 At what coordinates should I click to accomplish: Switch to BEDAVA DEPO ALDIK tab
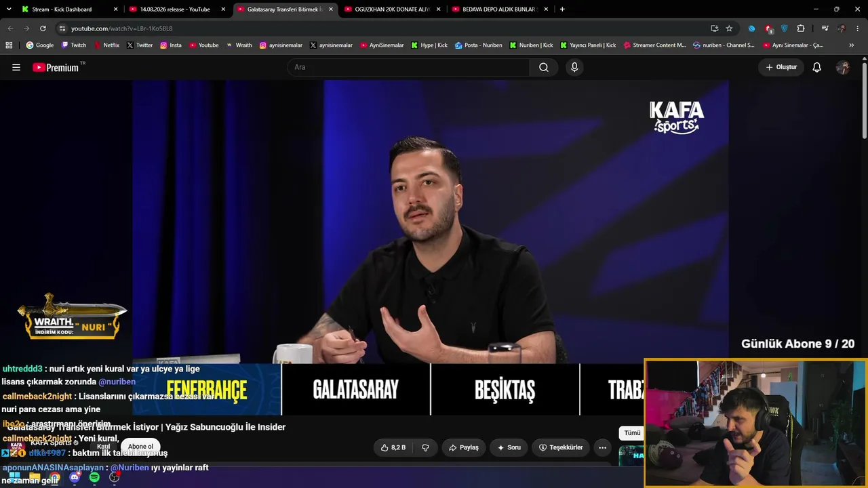click(x=500, y=9)
